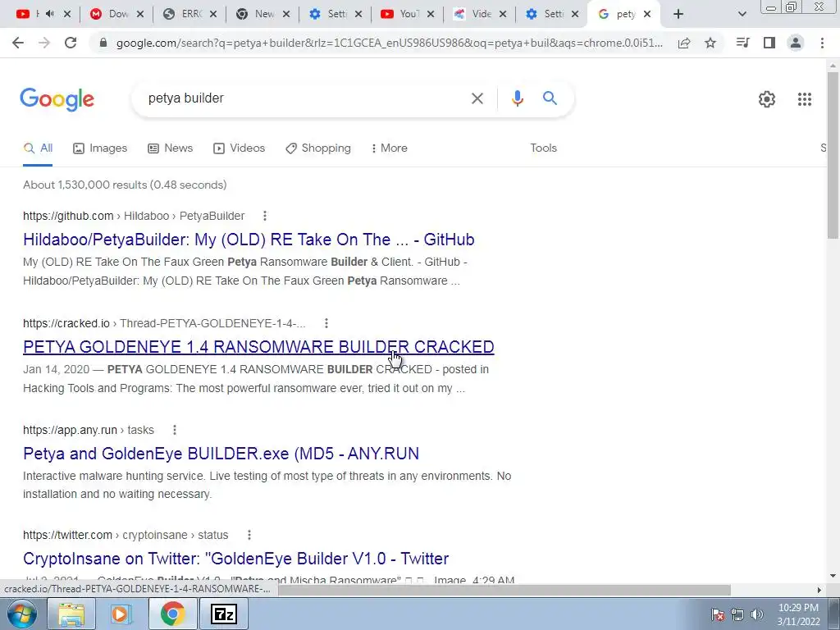Open Google quick settings gear
Viewport: 840px width, 630px height.
coord(767,99)
